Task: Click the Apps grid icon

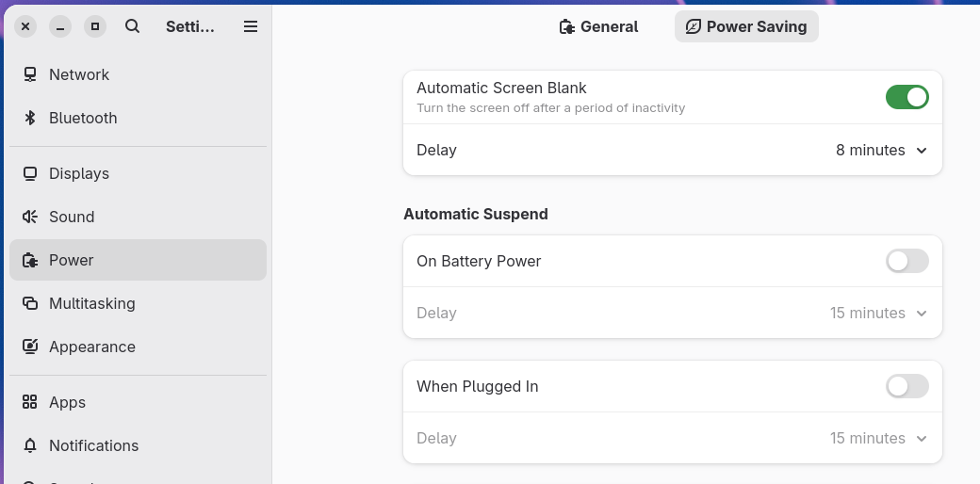Action: pos(30,402)
